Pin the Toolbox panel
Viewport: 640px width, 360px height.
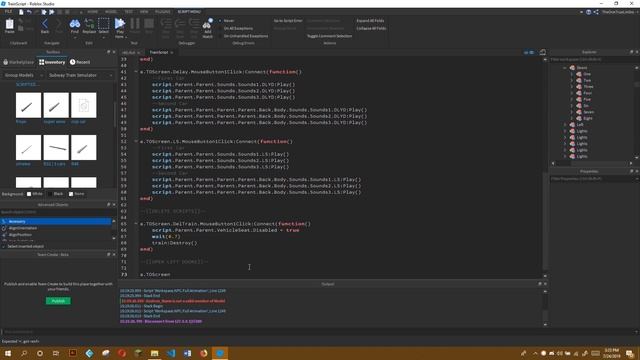(x=109, y=52)
